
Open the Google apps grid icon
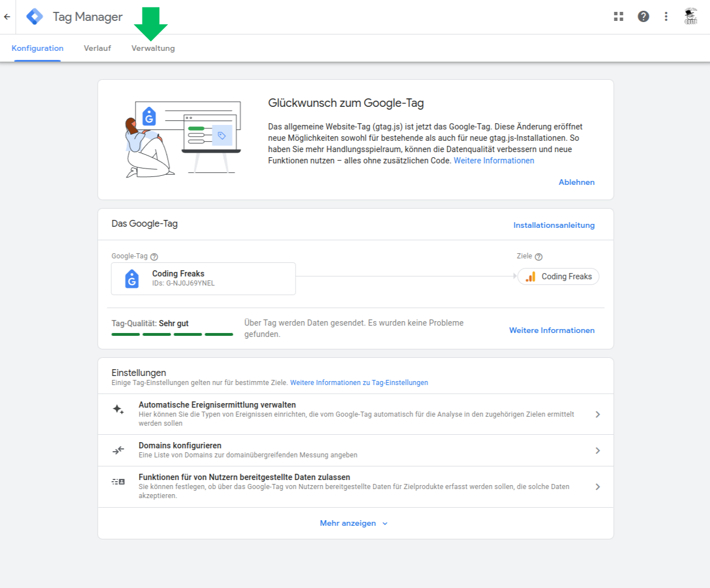(618, 16)
